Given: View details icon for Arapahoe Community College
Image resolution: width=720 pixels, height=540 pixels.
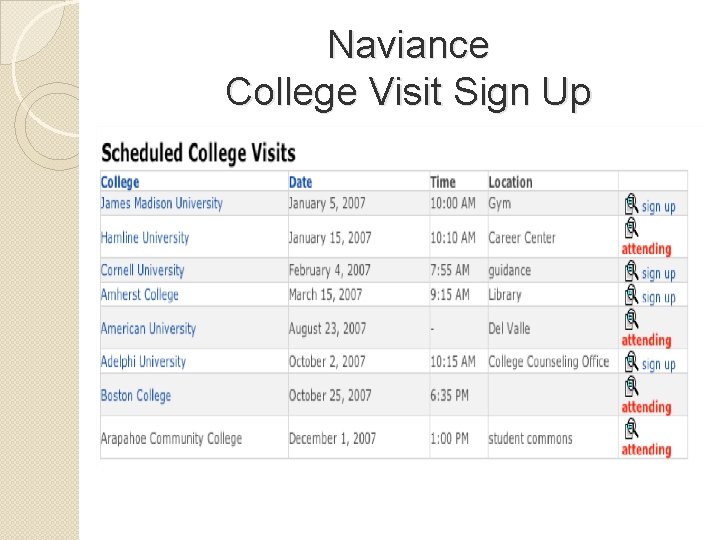Looking at the screenshot, I should 631,429.
